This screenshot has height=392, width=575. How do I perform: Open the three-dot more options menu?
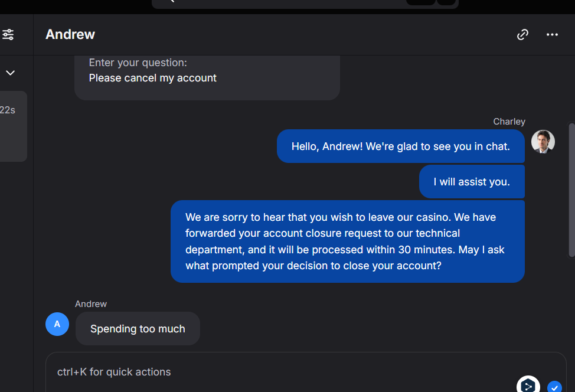click(x=552, y=35)
